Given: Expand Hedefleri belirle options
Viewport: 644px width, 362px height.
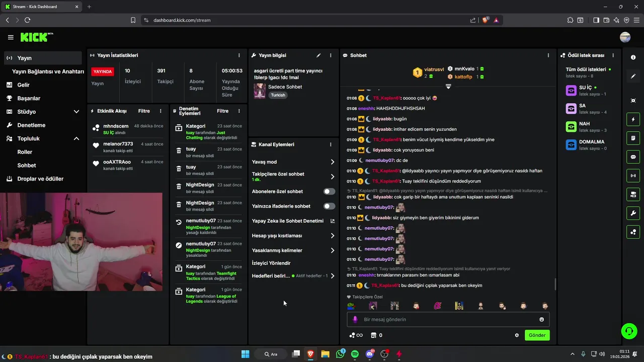Looking at the screenshot, I should coord(333,276).
